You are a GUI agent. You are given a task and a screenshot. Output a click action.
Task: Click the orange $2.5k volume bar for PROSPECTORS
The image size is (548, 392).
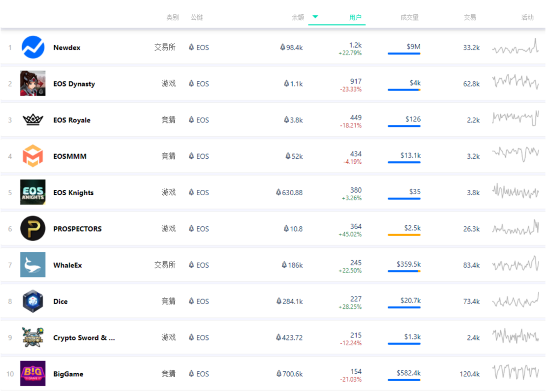point(404,235)
